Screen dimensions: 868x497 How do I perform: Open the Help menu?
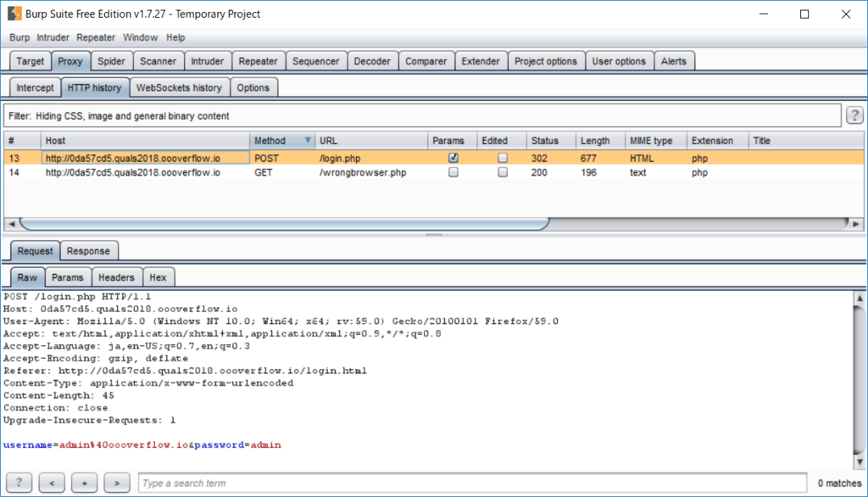(175, 37)
